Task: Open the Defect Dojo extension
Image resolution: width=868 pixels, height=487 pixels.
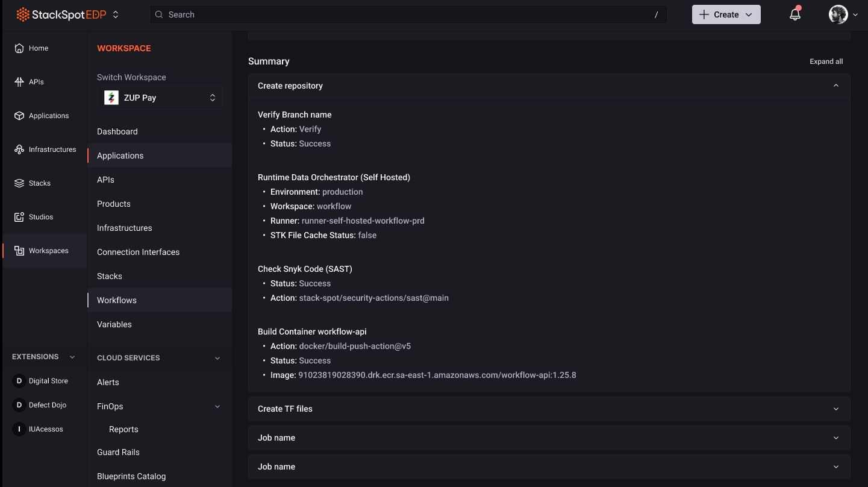Action: pyautogui.click(x=19, y=405)
